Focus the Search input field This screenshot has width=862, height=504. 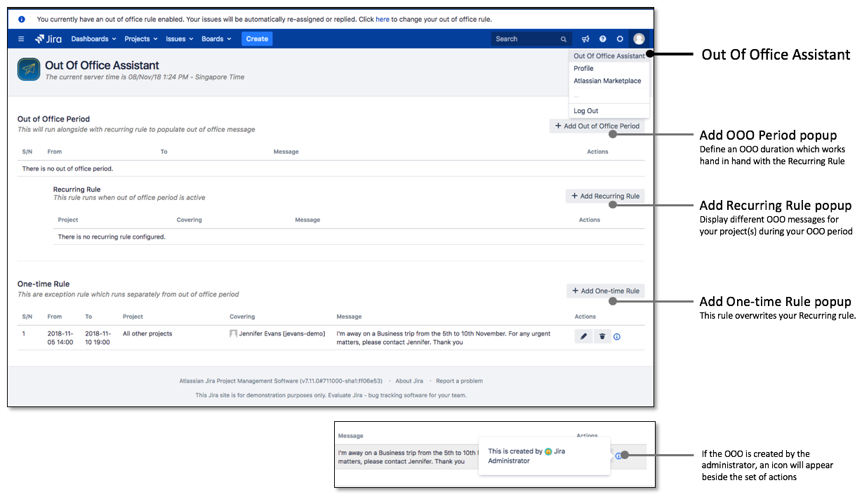click(x=526, y=39)
